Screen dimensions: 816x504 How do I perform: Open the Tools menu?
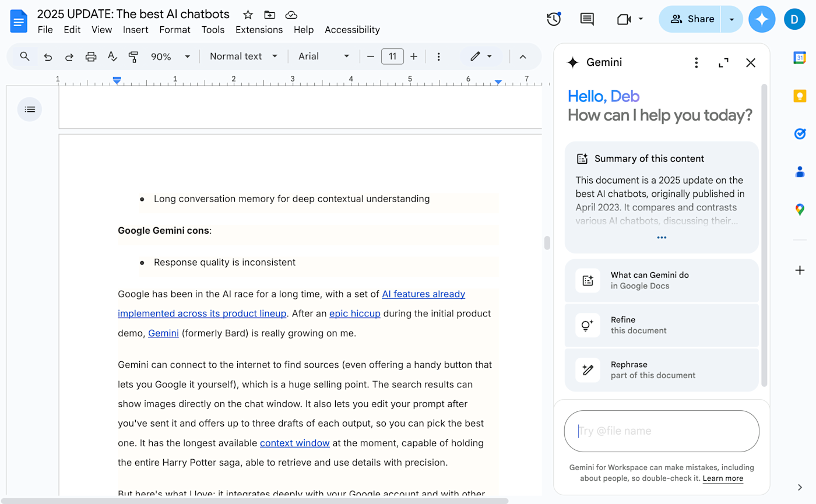tap(213, 30)
